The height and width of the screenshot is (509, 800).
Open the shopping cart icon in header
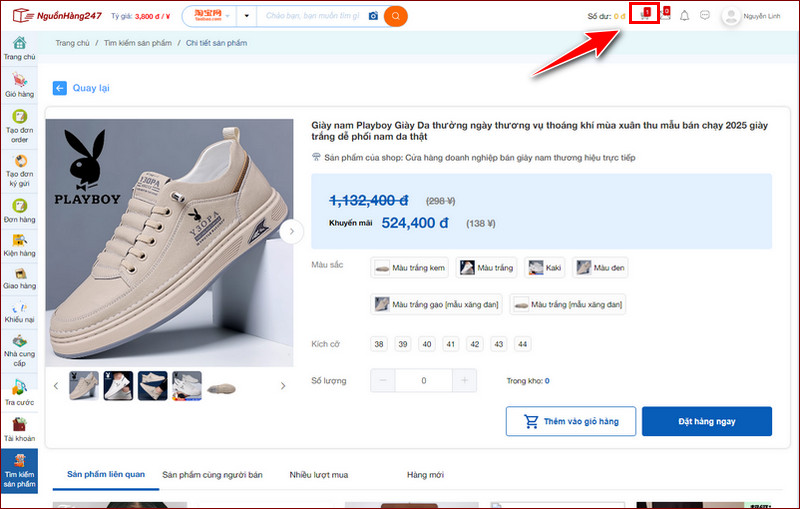[646, 16]
